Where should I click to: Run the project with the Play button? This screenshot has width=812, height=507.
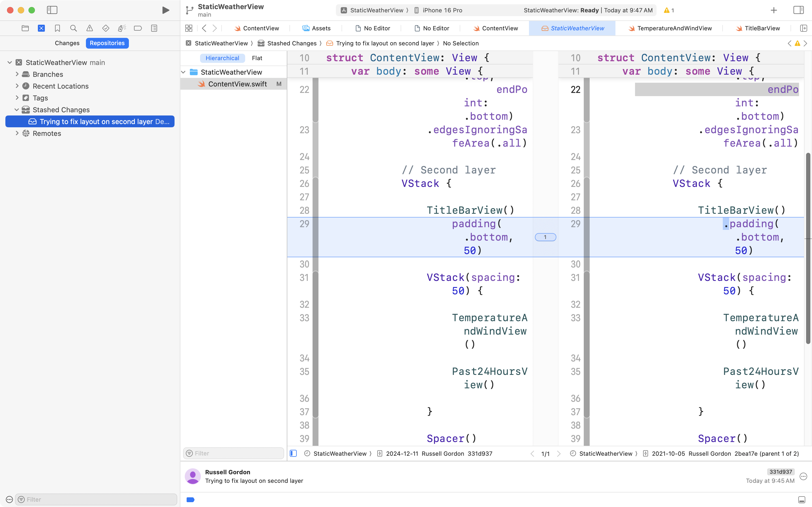(x=165, y=10)
